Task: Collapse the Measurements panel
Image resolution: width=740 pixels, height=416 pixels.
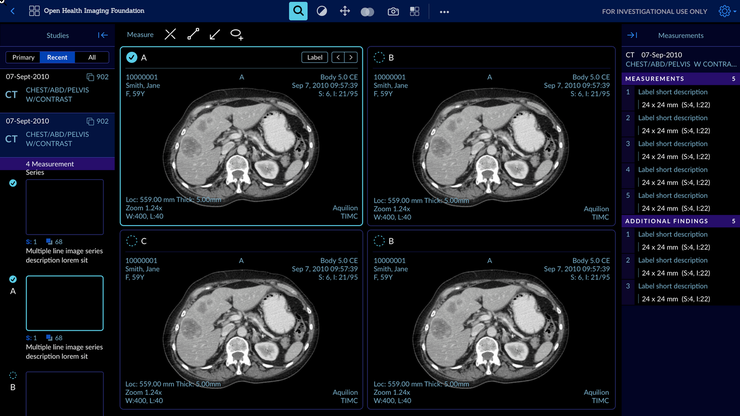Action: pyautogui.click(x=632, y=35)
